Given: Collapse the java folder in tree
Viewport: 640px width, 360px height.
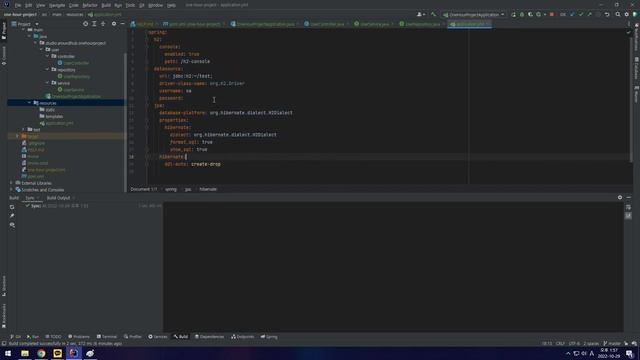Looking at the screenshot, I should coord(29,36).
